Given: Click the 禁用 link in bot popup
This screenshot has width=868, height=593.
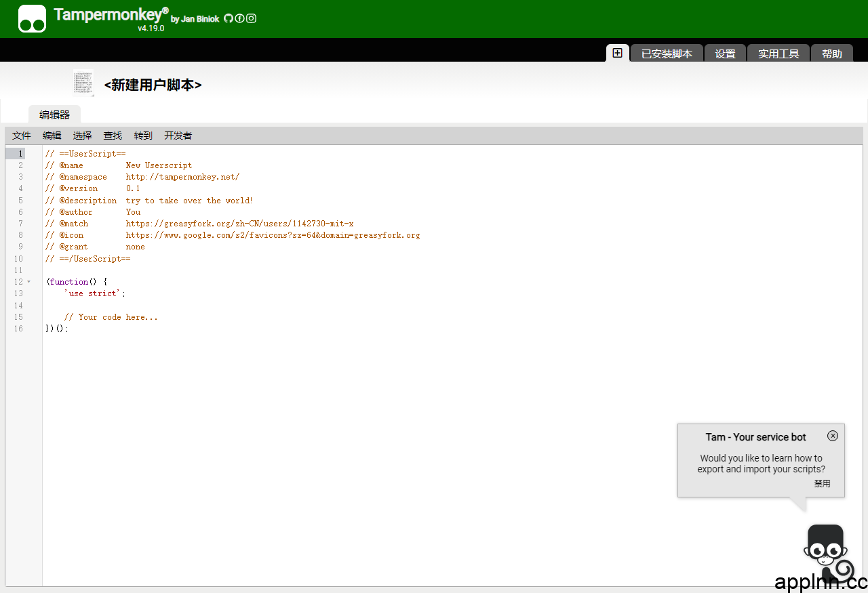Looking at the screenshot, I should [x=822, y=484].
